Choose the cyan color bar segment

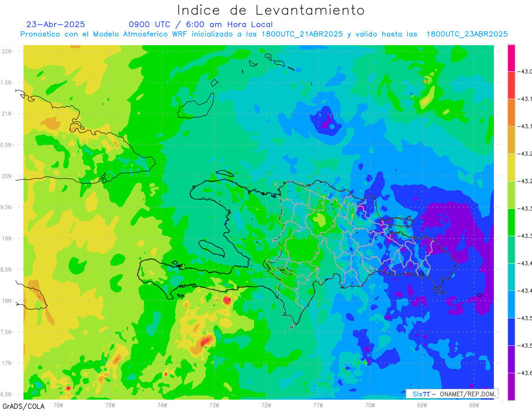511,277
